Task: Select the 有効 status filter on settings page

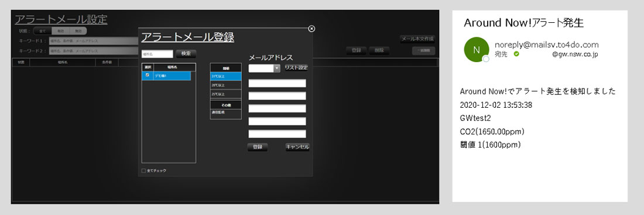Action: tap(60, 31)
